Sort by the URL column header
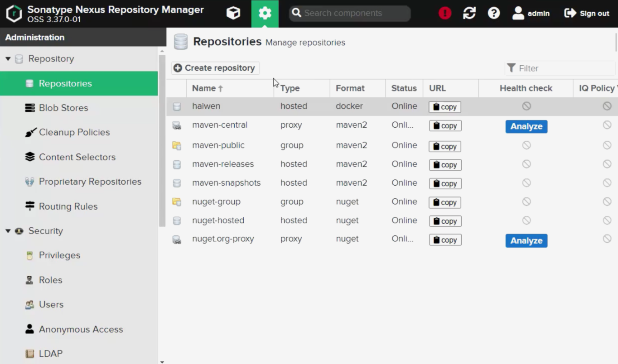 click(450, 88)
